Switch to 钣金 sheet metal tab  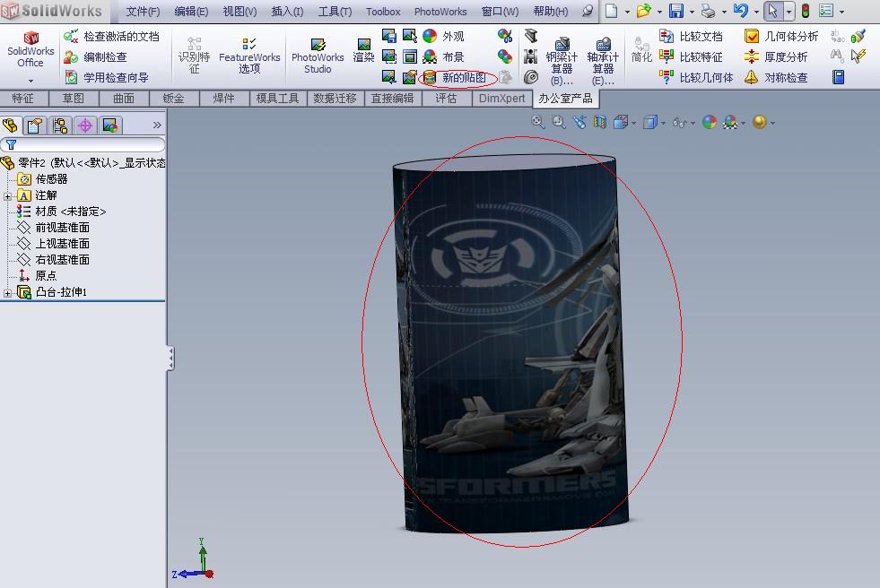(x=173, y=99)
